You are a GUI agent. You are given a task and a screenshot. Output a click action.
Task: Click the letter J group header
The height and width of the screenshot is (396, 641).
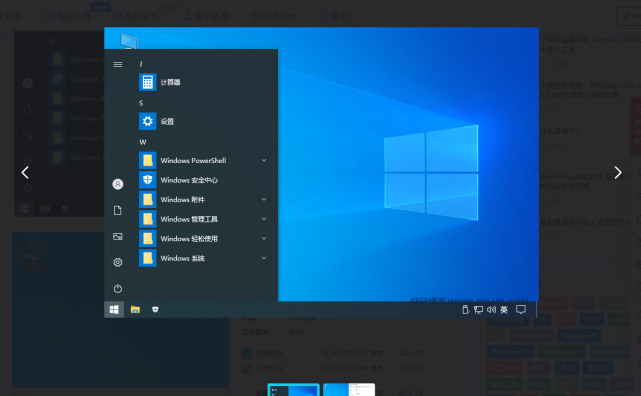pos(141,64)
